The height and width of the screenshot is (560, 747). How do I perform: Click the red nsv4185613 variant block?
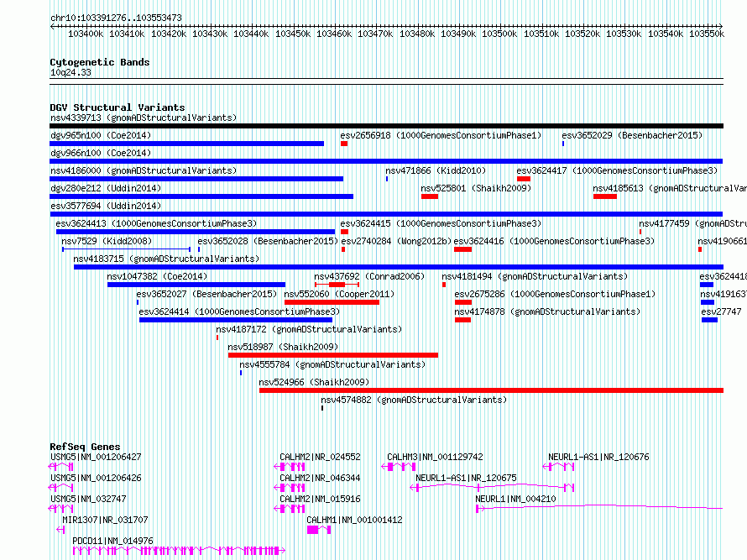[605, 196]
